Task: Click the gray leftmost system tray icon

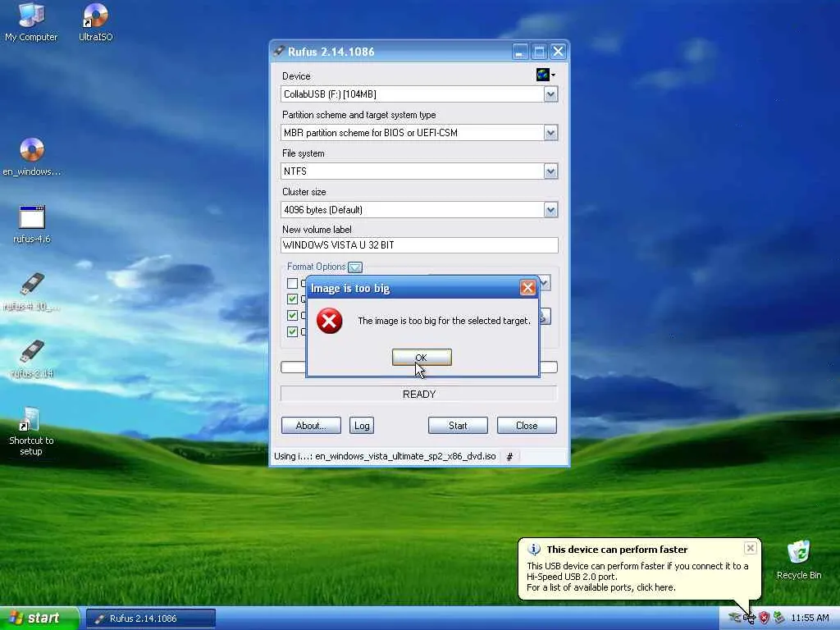Action: click(734, 619)
